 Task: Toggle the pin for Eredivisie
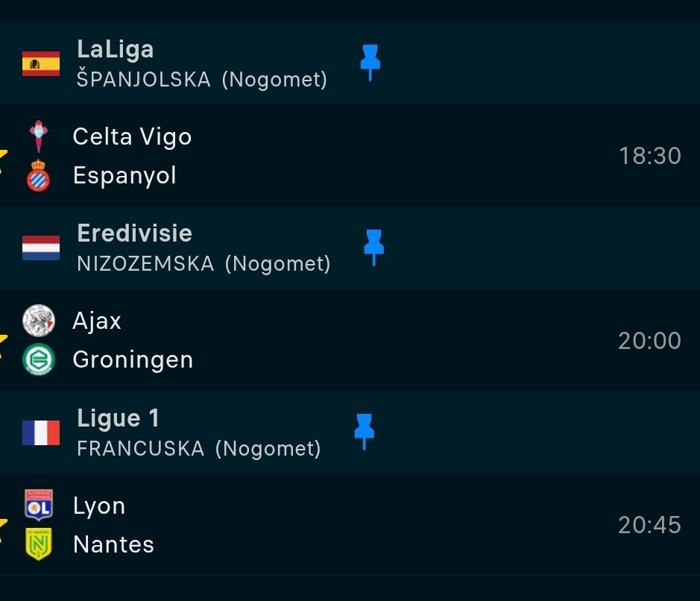tap(373, 246)
